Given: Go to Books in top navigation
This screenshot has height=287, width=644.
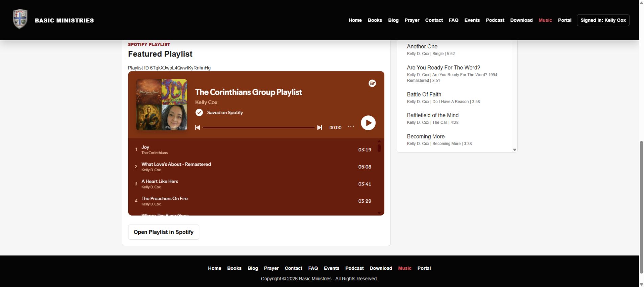Looking at the screenshot, I should pyautogui.click(x=375, y=20).
